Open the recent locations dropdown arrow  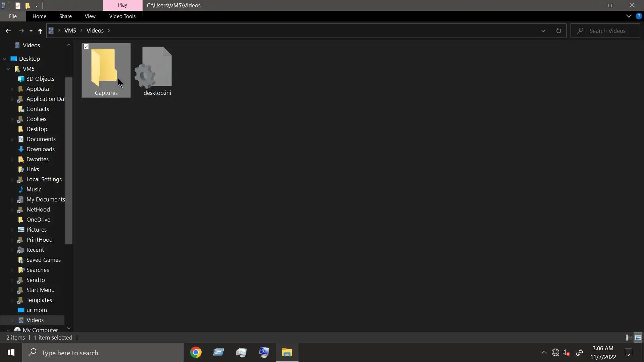coord(31,31)
